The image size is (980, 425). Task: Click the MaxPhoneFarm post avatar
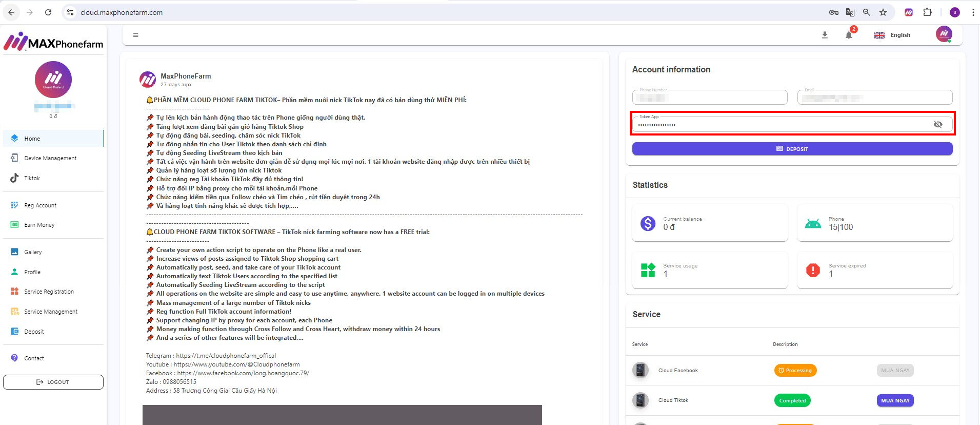148,80
